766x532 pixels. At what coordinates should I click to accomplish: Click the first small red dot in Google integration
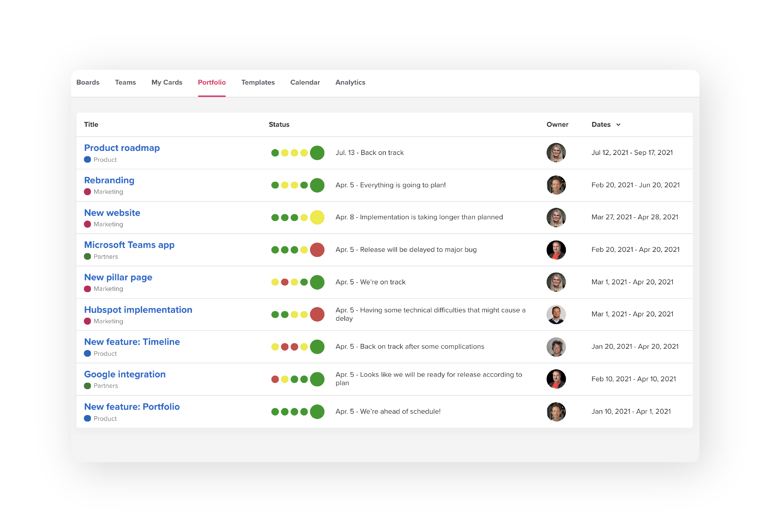[x=275, y=379]
